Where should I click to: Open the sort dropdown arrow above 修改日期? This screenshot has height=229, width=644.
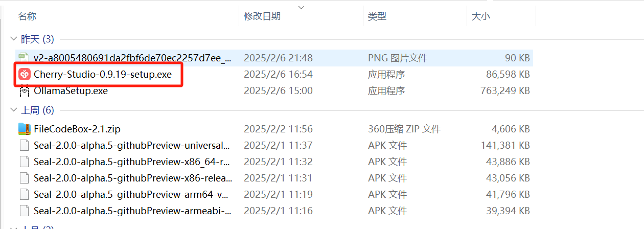[x=301, y=7]
